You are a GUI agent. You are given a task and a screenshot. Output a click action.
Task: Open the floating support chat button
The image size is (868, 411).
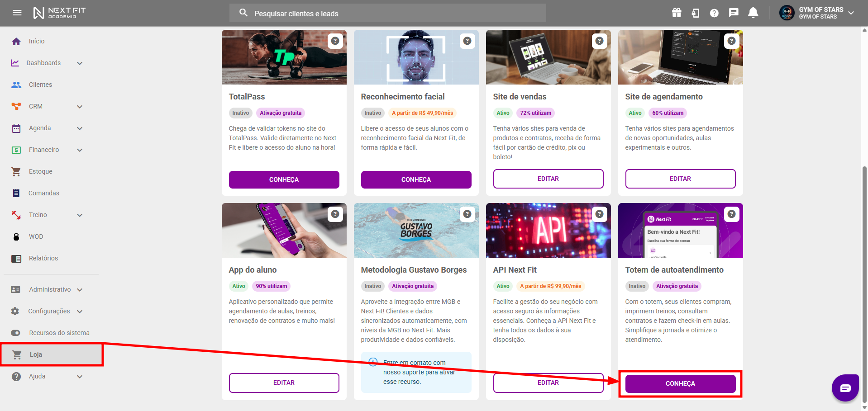[x=845, y=388]
